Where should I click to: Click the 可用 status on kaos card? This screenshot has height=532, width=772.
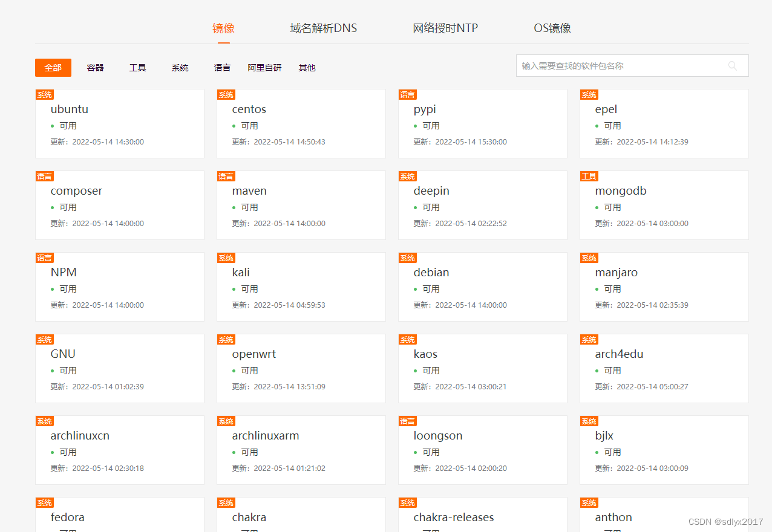pos(431,371)
